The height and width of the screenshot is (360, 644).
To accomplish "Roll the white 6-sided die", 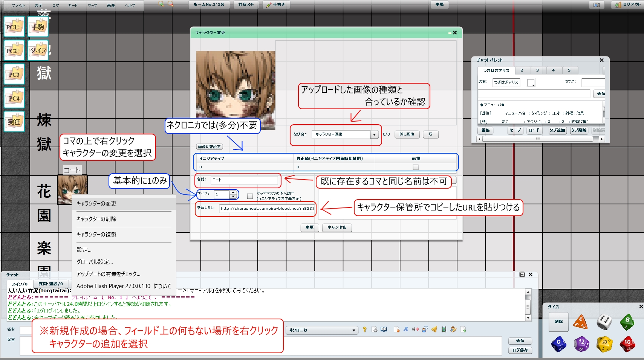I will pos(604,322).
